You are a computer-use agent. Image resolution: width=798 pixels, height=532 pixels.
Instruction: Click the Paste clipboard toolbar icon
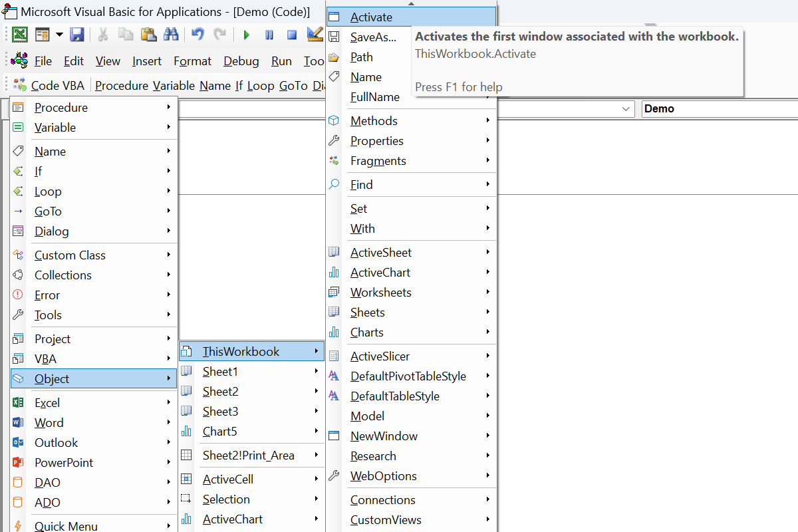coord(148,35)
